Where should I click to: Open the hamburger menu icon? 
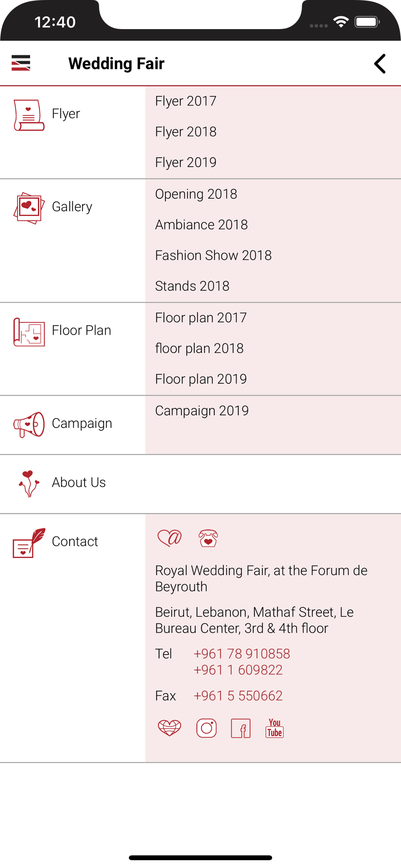[x=21, y=63]
